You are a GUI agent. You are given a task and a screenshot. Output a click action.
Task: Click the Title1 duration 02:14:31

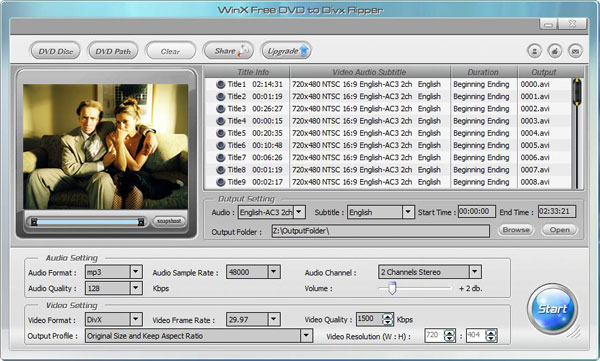point(267,84)
